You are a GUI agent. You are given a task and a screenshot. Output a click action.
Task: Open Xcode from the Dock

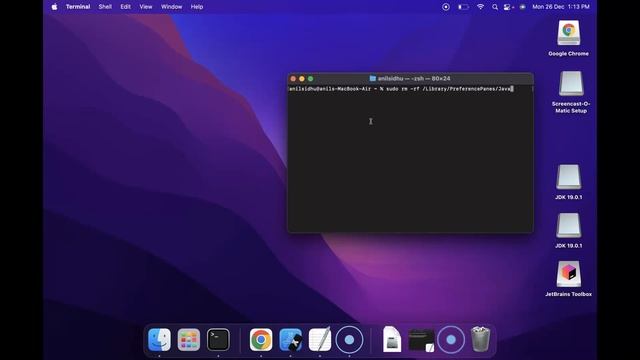[x=291, y=340]
